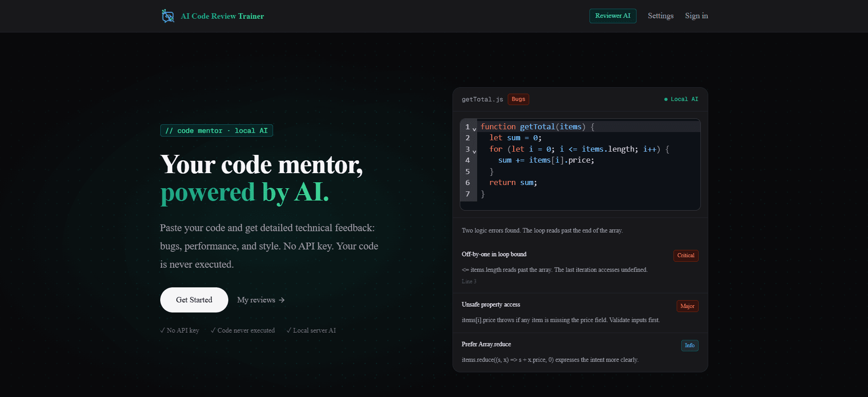Viewport: 868px width, 397px height.
Task: Select the 'Off-by-one in loop bound' issue title
Action: pos(494,254)
